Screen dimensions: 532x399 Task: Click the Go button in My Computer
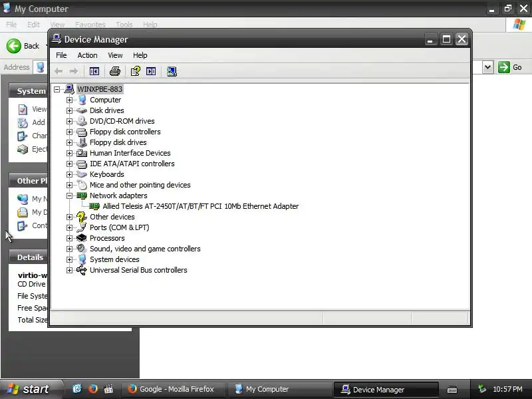tap(510, 67)
